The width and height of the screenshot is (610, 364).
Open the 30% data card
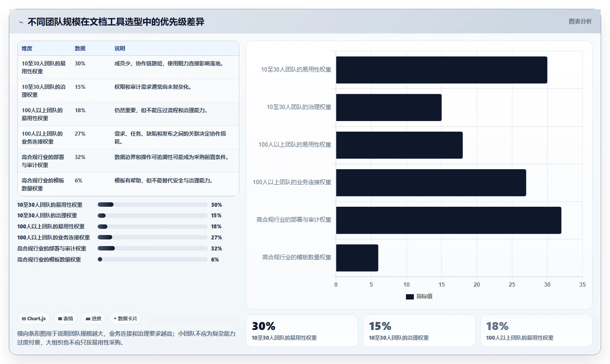(302, 330)
